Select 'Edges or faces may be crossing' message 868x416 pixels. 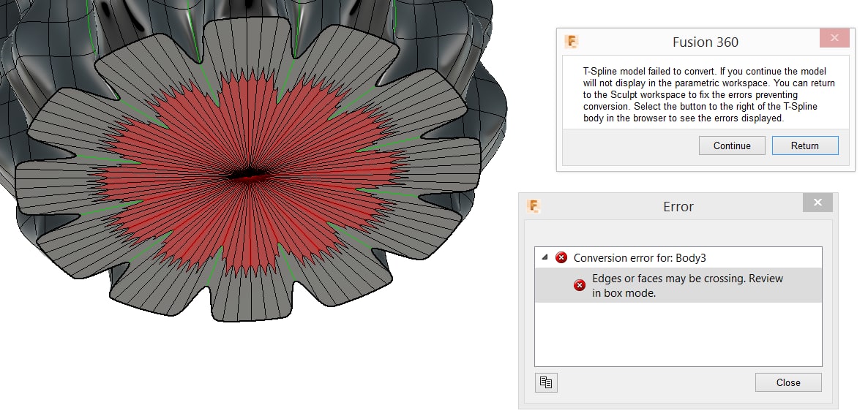pos(678,285)
